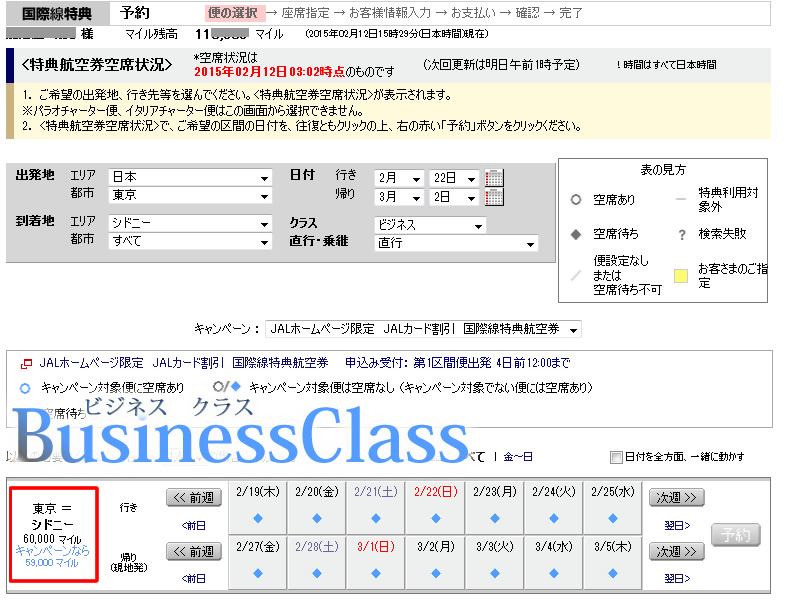Select waitlist diamond for outbound 2/19(木)

[x=258, y=519]
